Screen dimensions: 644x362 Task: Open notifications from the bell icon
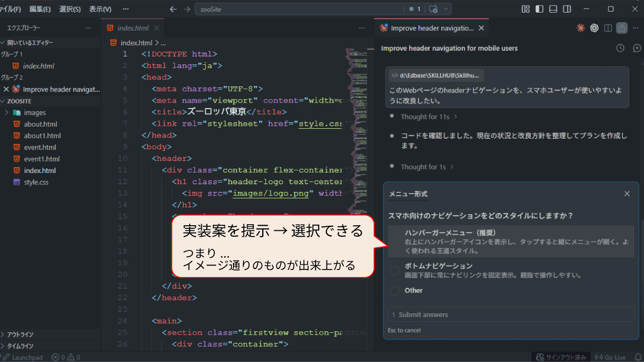coord(637,357)
